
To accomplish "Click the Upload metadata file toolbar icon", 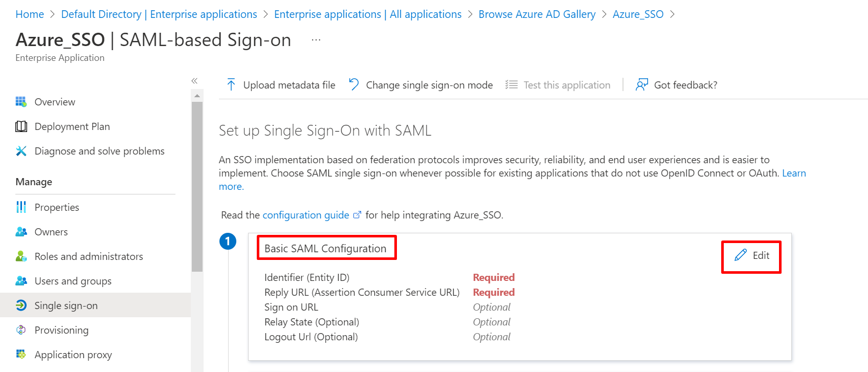I will [231, 84].
